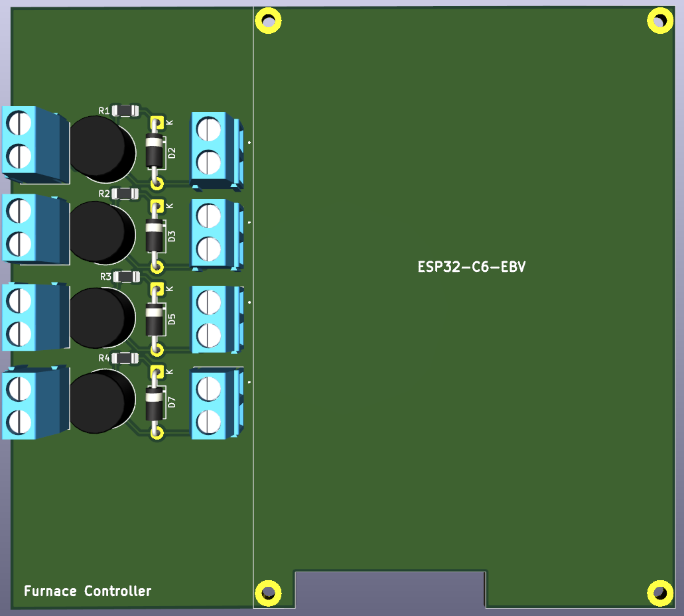Click the R1 resistor on the board
This screenshot has width=684, height=616.
pos(125,110)
